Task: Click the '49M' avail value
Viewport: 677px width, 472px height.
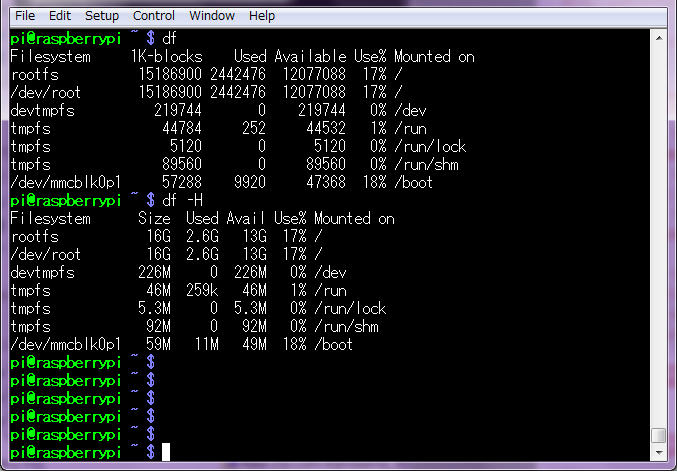Action: (x=254, y=345)
